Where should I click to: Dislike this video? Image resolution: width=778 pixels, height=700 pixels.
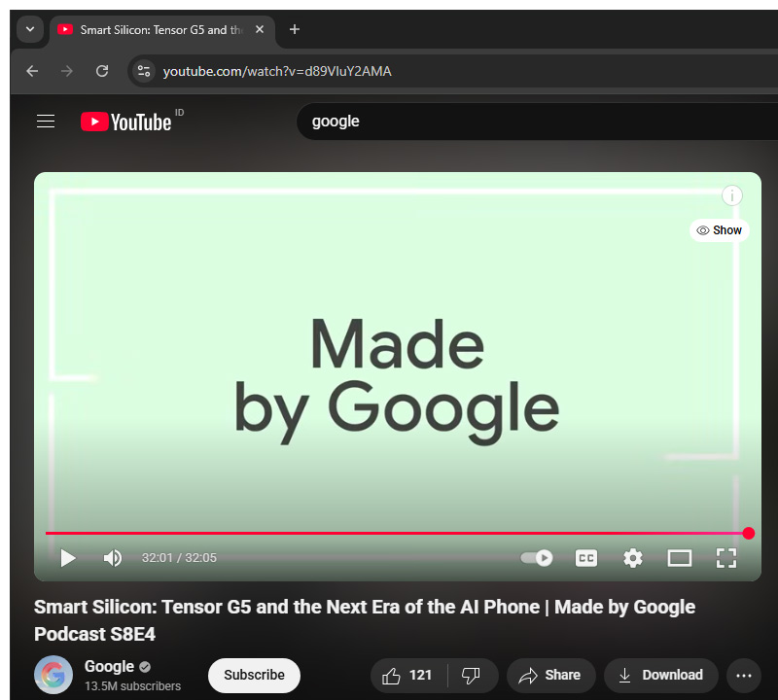tap(471, 675)
